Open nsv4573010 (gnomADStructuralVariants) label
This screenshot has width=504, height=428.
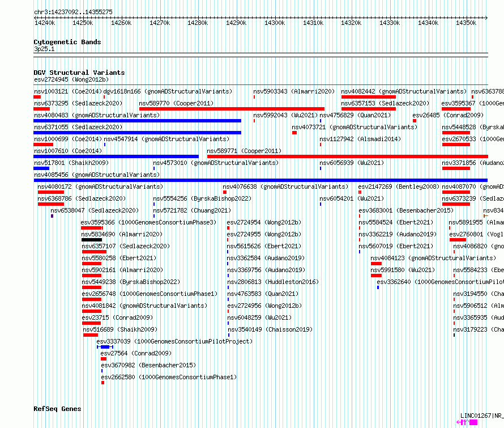click(x=216, y=163)
